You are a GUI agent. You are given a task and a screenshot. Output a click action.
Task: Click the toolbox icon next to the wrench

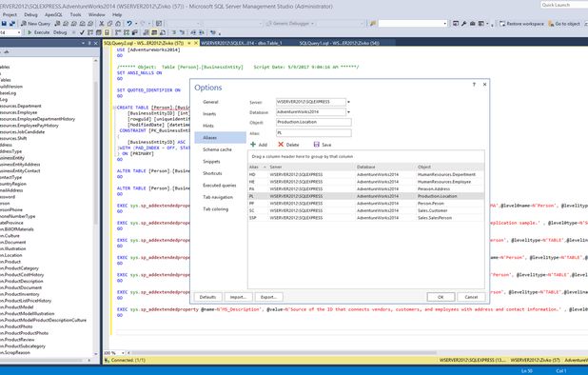point(473,24)
